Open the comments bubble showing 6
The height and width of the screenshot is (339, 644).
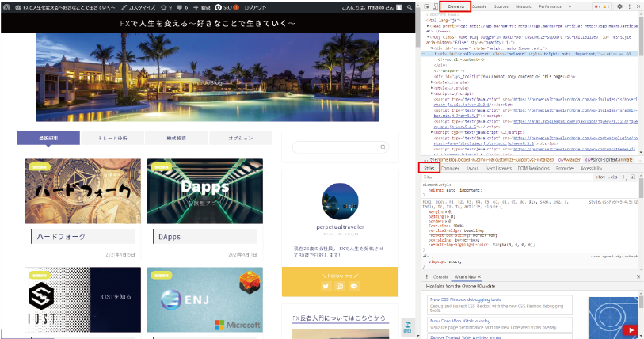pyautogui.click(x=183, y=7)
